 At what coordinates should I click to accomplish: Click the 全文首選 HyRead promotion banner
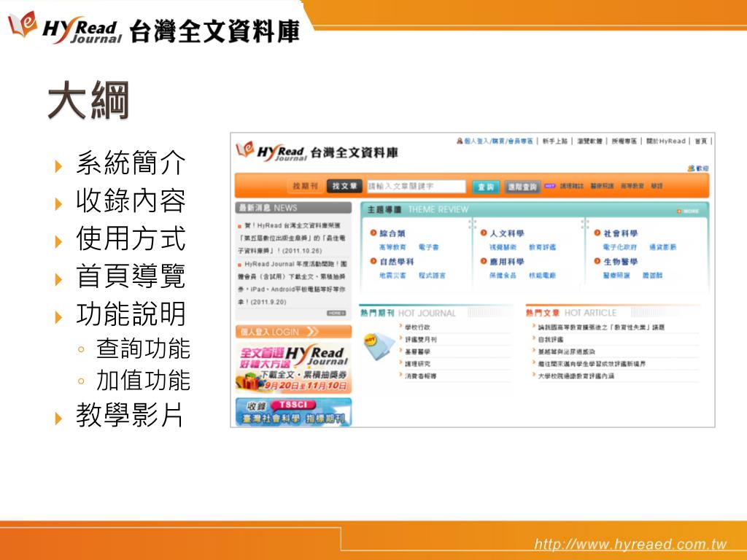pyautogui.click(x=293, y=368)
